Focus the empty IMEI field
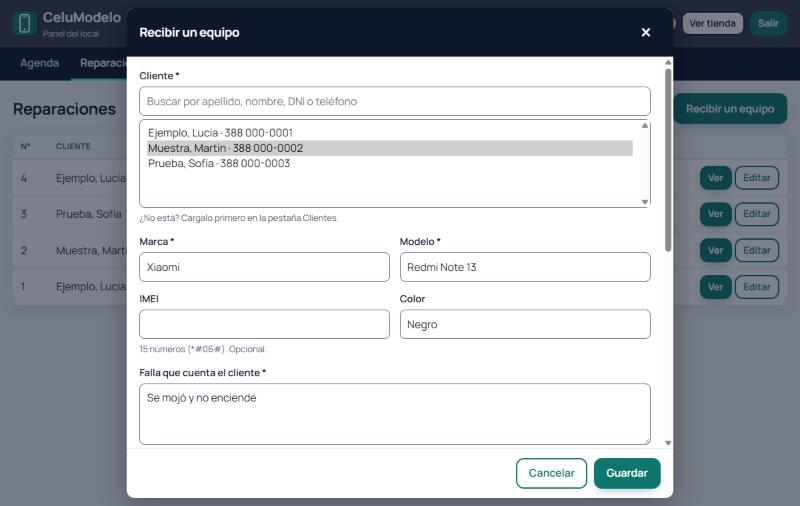This screenshot has width=800, height=506. tap(264, 324)
